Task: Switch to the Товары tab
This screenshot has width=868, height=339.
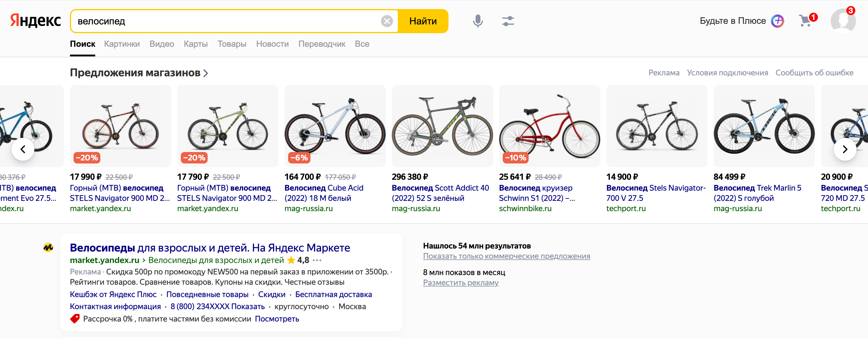Action: point(231,44)
